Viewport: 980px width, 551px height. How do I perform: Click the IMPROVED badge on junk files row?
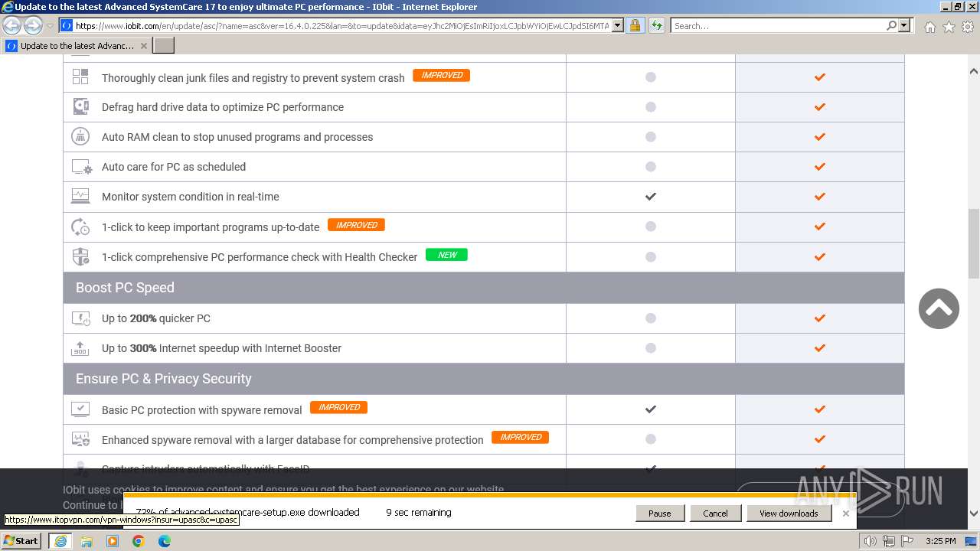pos(441,75)
